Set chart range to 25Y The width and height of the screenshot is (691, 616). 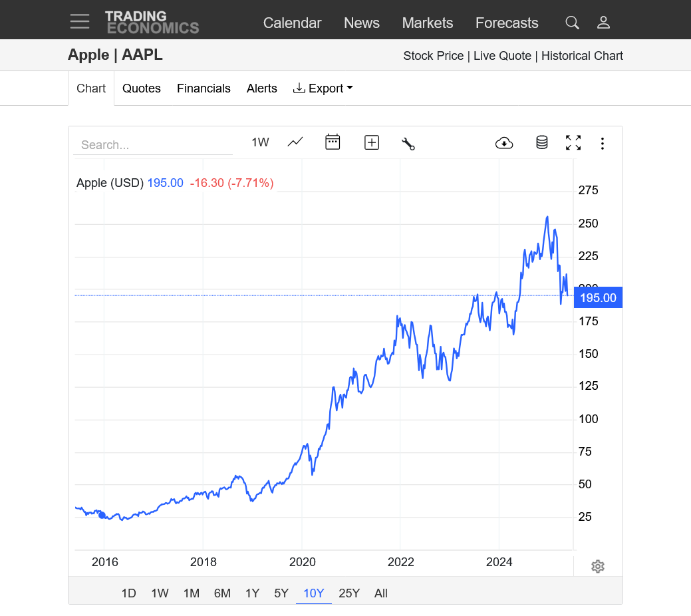coord(349,593)
